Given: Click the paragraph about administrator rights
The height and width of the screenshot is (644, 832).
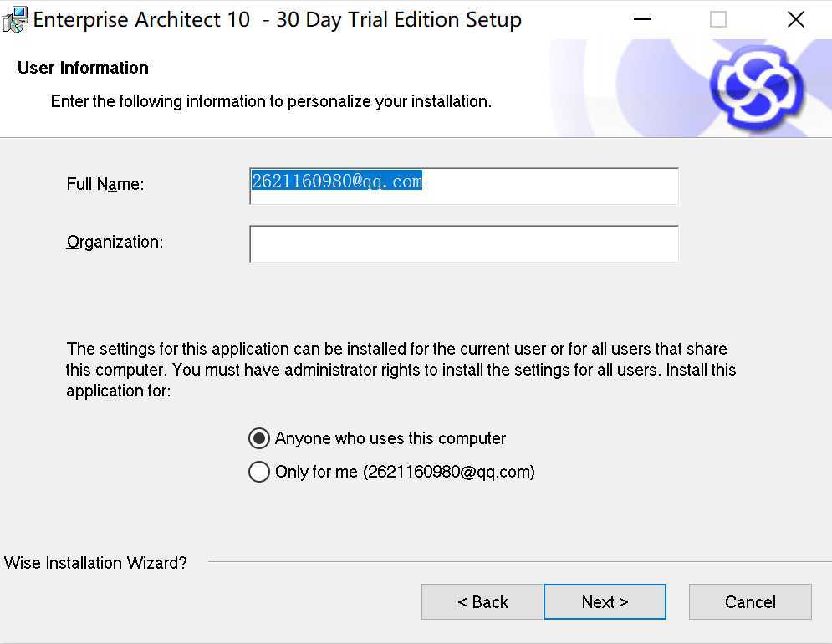Looking at the screenshot, I should click(x=401, y=370).
